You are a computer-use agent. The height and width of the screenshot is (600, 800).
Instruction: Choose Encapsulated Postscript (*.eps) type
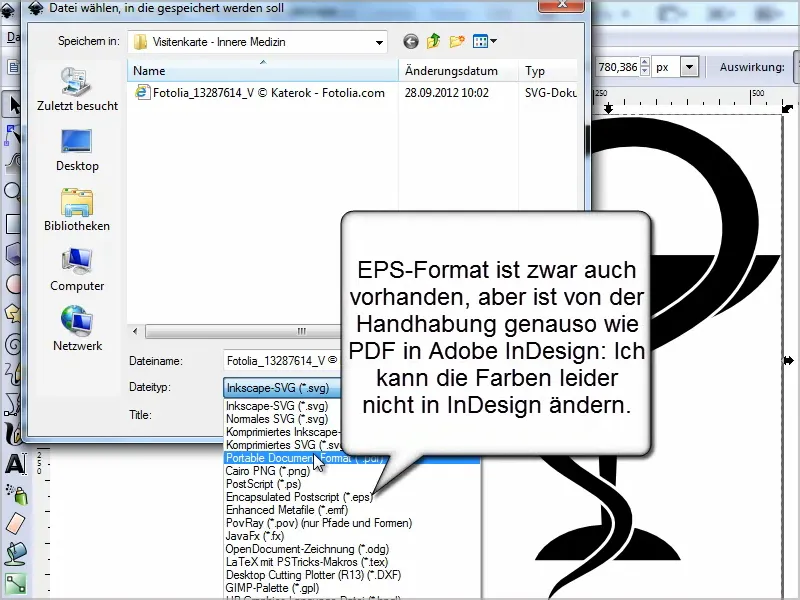point(299,497)
